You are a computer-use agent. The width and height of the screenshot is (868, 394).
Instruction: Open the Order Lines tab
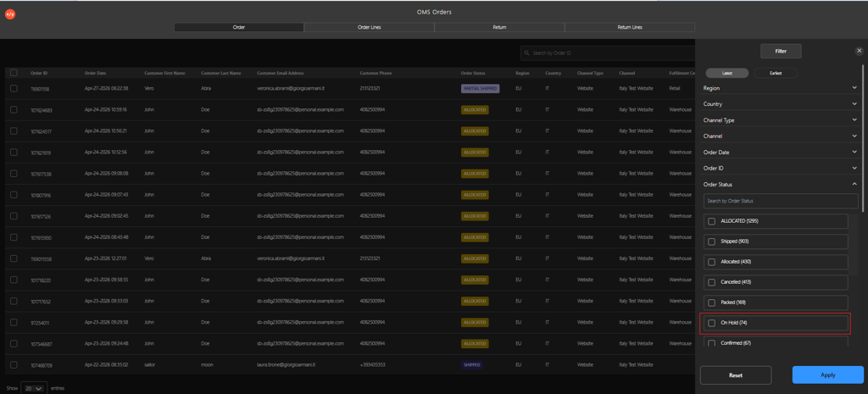coord(370,27)
